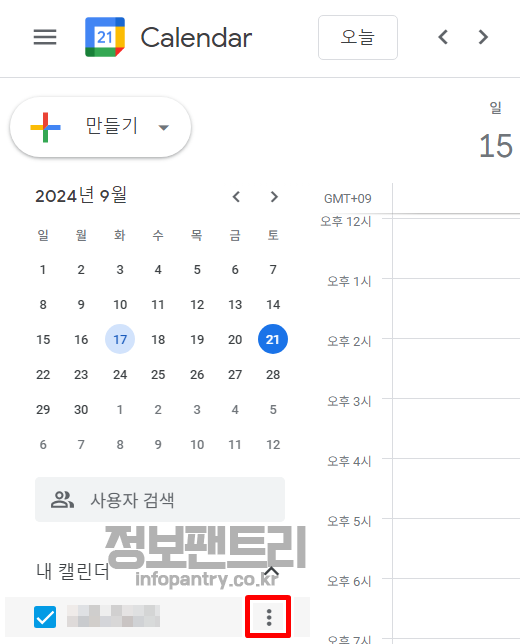Image resolution: width=520 pixels, height=644 pixels.
Task: Select September 30 in mini calendar
Action: pyautogui.click(x=81, y=409)
